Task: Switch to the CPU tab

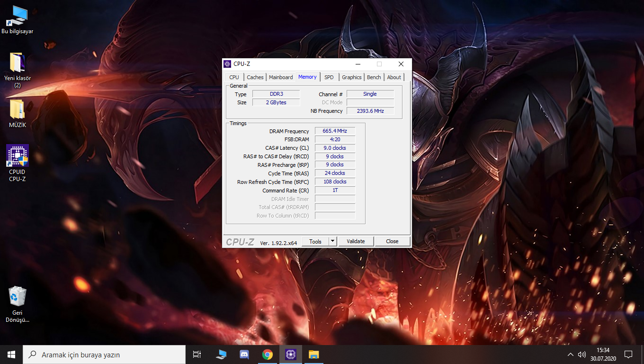Action: [x=234, y=77]
